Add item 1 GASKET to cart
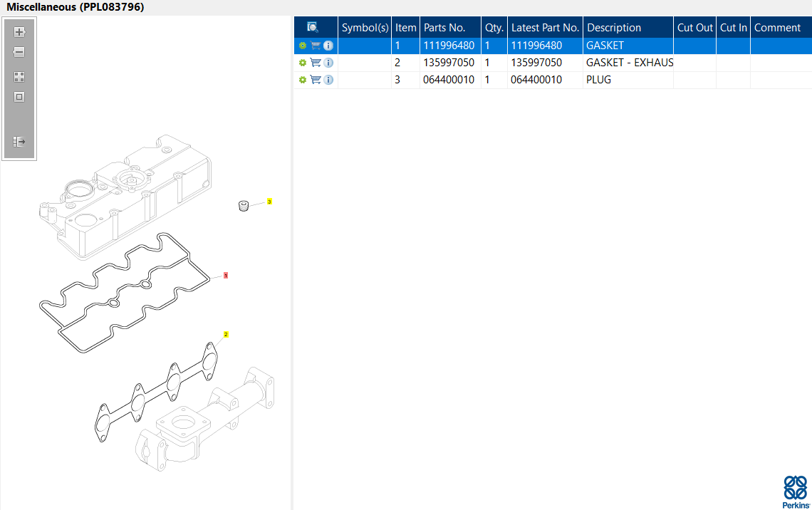 pos(316,46)
